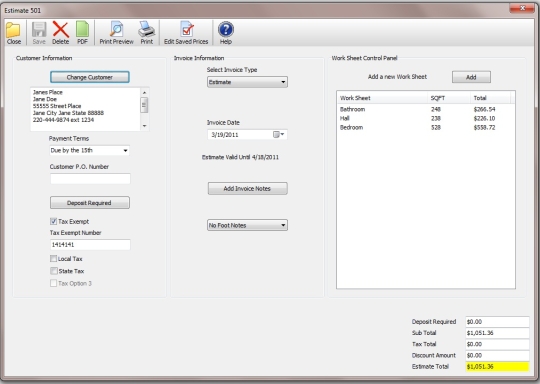
Task: Click the Customer P.O. Number field
Action: [90, 178]
